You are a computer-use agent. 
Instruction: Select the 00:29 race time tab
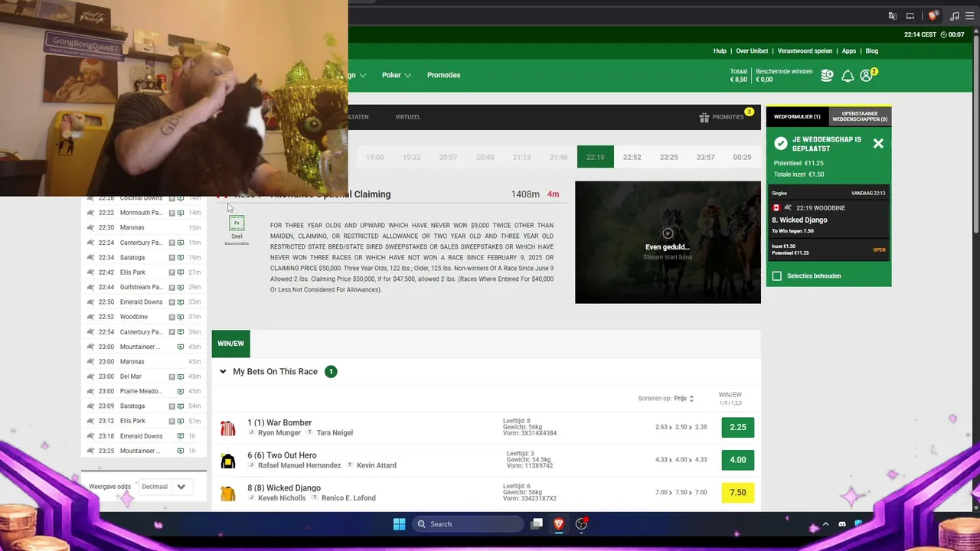742,157
